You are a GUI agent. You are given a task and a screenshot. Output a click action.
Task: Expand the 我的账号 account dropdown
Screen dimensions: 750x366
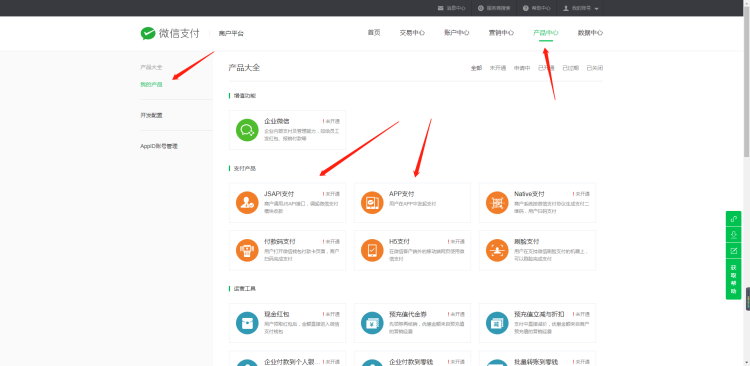point(581,8)
